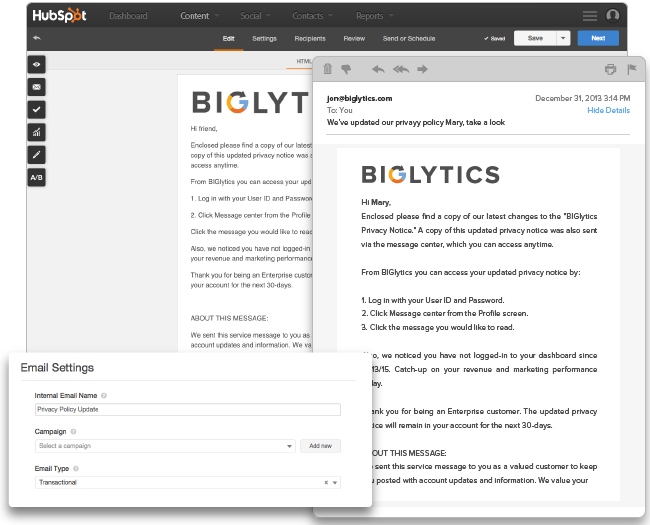Viewport: 650px width, 525px height.
Task: Select the pencil edit sidebar icon
Action: 36,155
